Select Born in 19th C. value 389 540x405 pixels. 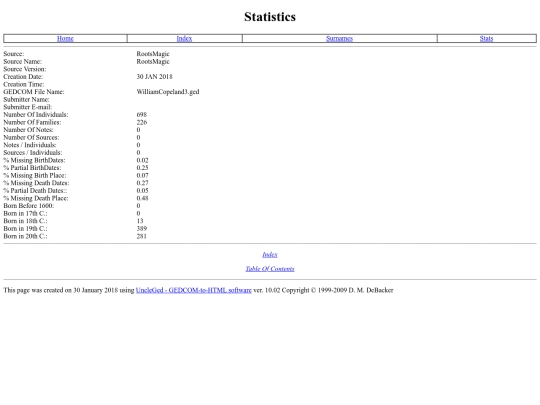pyautogui.click(x=142, y=228)
